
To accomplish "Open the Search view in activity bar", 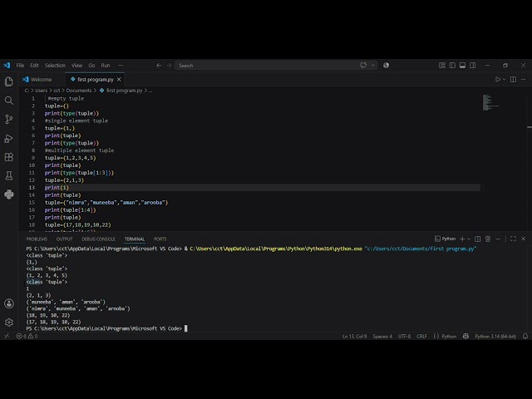I will (9, 101).
